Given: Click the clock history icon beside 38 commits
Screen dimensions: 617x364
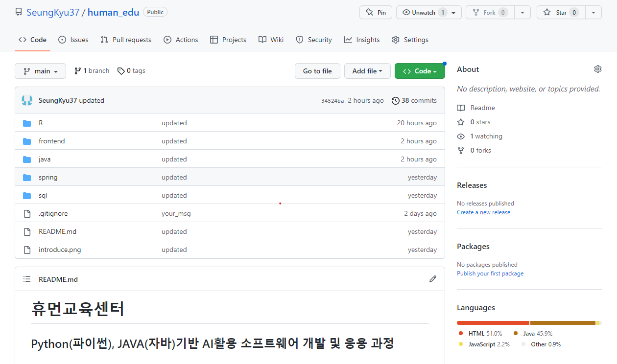Looking at the screenshot, I should [396, 100].
